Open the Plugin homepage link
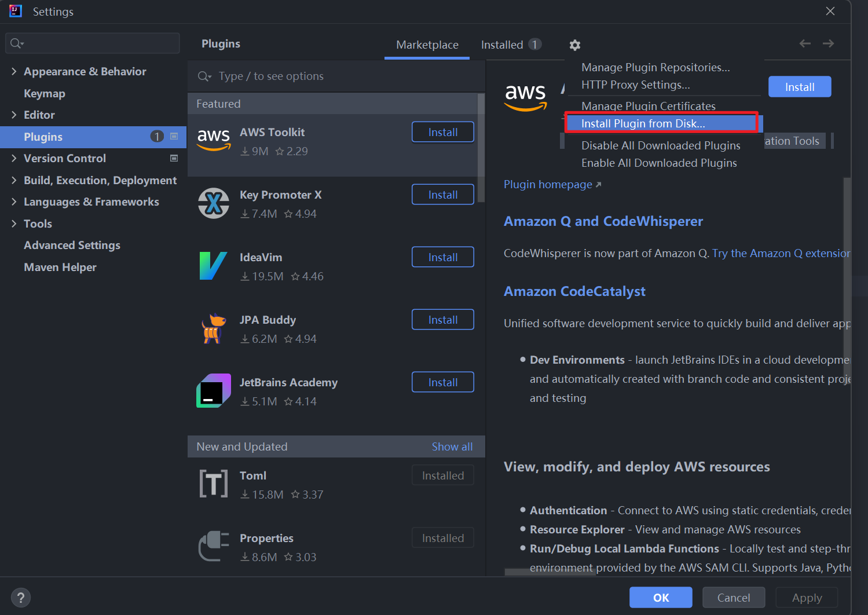 coord(552,184)
